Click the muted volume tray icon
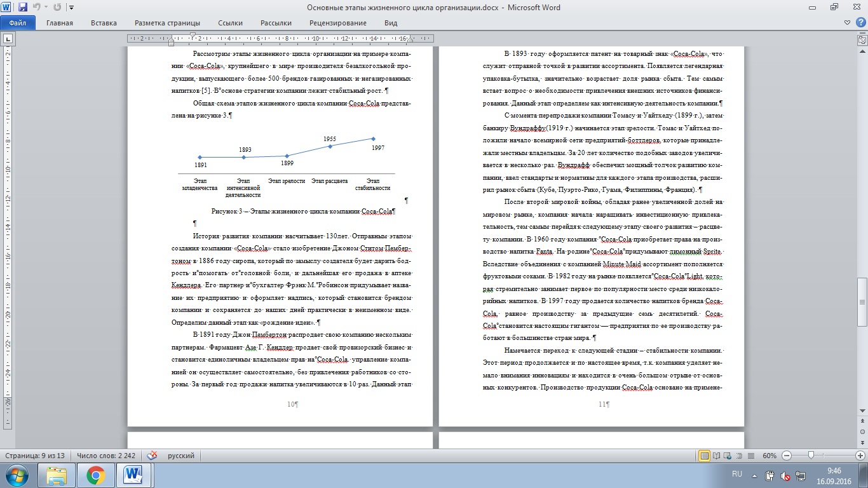Screen dimensions: 868x488 pos(785,475)
